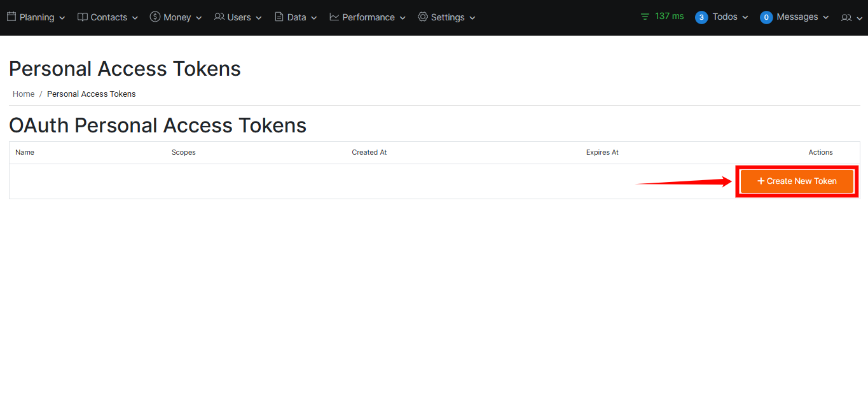Click the Settings gear icon
Image resolution: width=868 pixels, height=401 pixels.
[x=422, y=17]
